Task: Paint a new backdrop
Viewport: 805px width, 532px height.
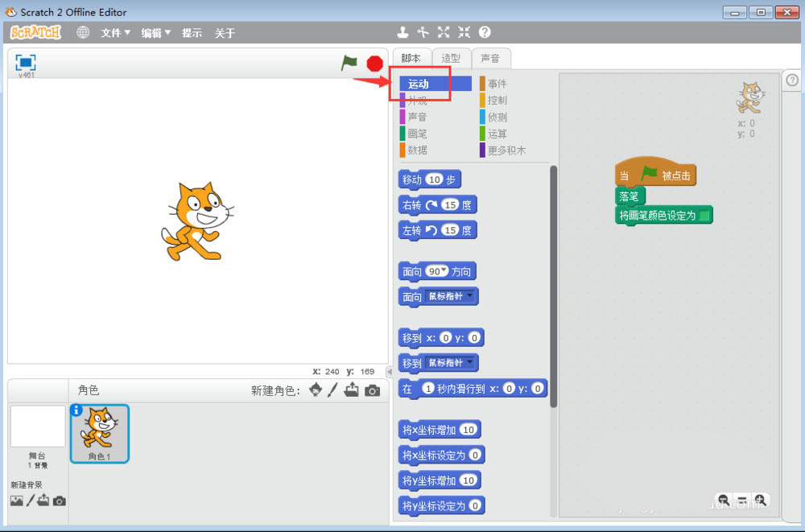Action: coord(31,500)
